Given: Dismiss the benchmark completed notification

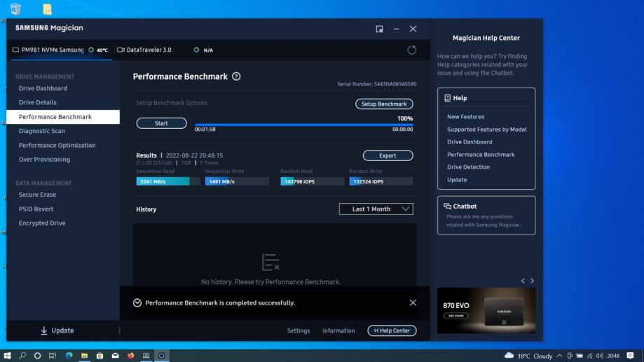Looking at the screenshot, I should point(412,302).
